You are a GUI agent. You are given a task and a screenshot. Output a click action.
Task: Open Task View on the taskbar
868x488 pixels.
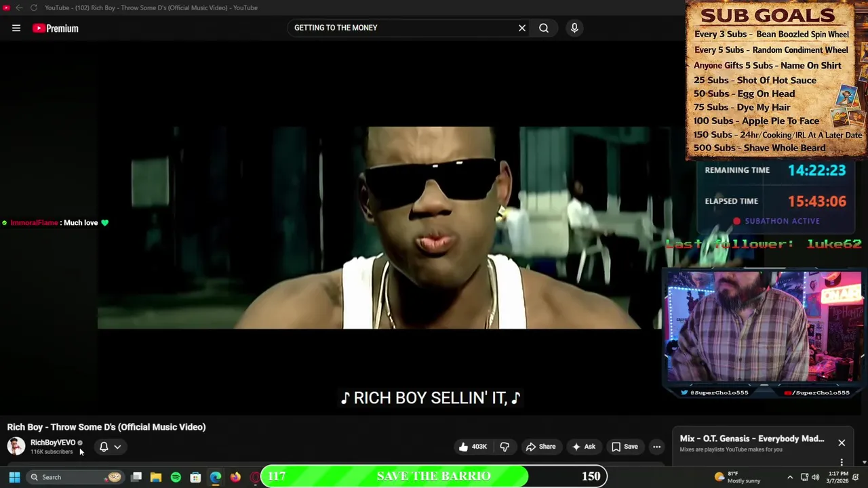(136, 477)
